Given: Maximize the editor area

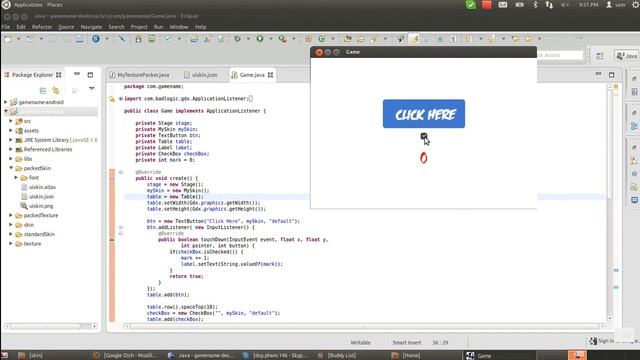Looking at the screenshot, I should tap(611, 75).
